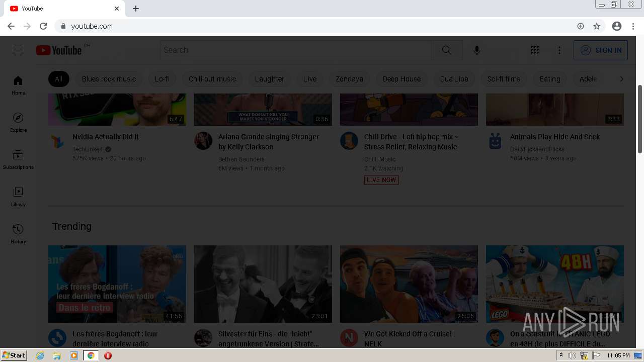Click browser back arrow
The width and height of the screenshot is (644, 362).
[11, 26]
